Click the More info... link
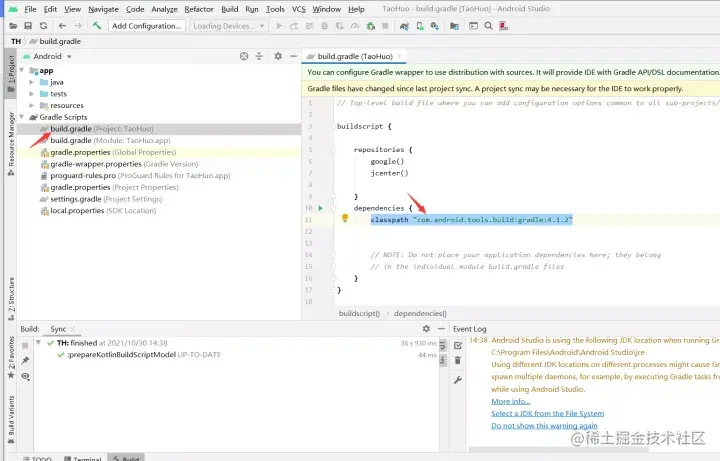Viewport: 720px width, 461px height. 511,401
